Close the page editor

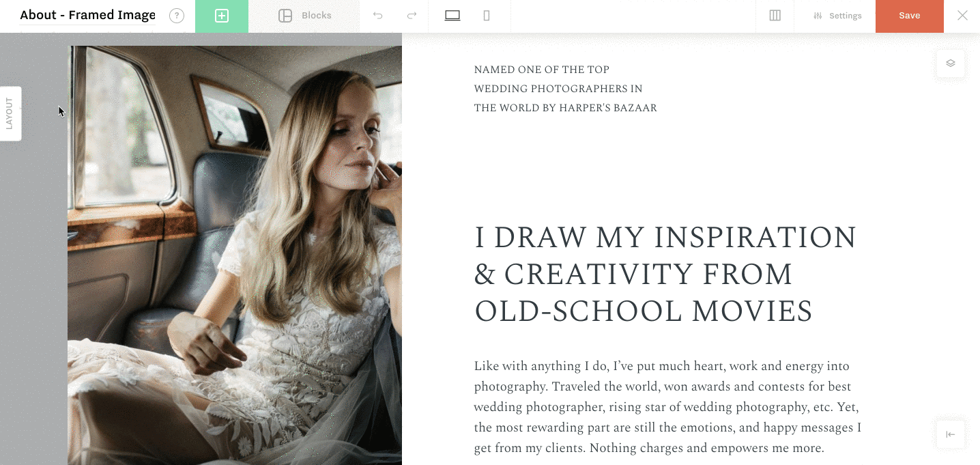pyautogui.click(x=962, y=16)
